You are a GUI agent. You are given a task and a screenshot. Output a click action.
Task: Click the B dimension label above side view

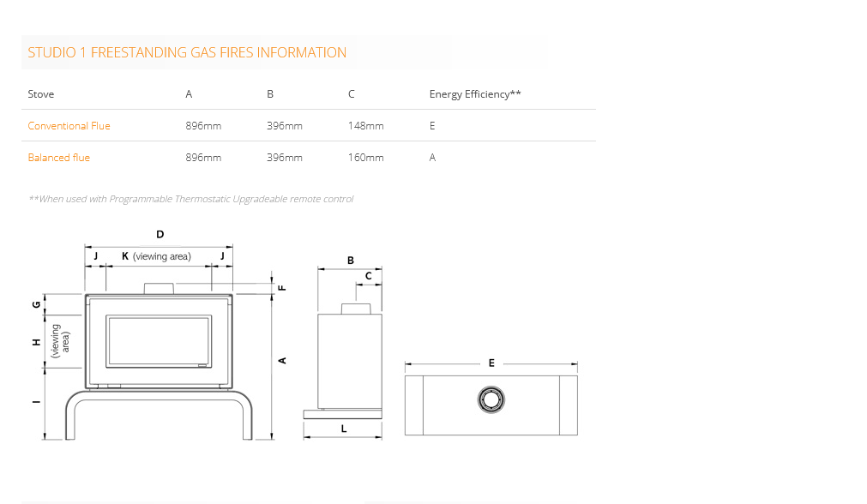(350, 261)
